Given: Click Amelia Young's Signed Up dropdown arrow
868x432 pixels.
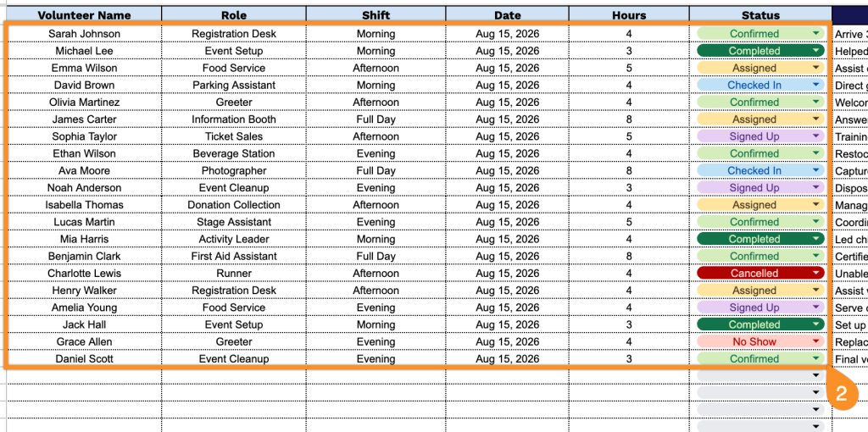Looking at the screenshot, I should coord(815,307).
